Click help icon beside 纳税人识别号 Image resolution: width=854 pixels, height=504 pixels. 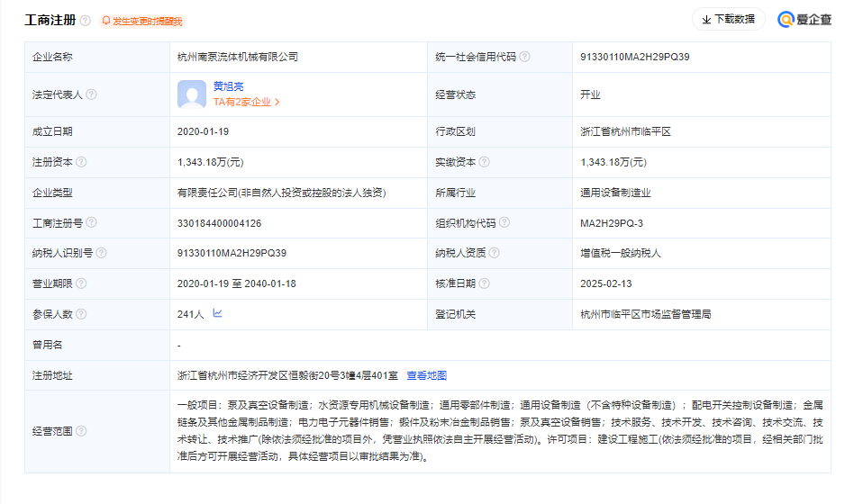click(101, 253)
